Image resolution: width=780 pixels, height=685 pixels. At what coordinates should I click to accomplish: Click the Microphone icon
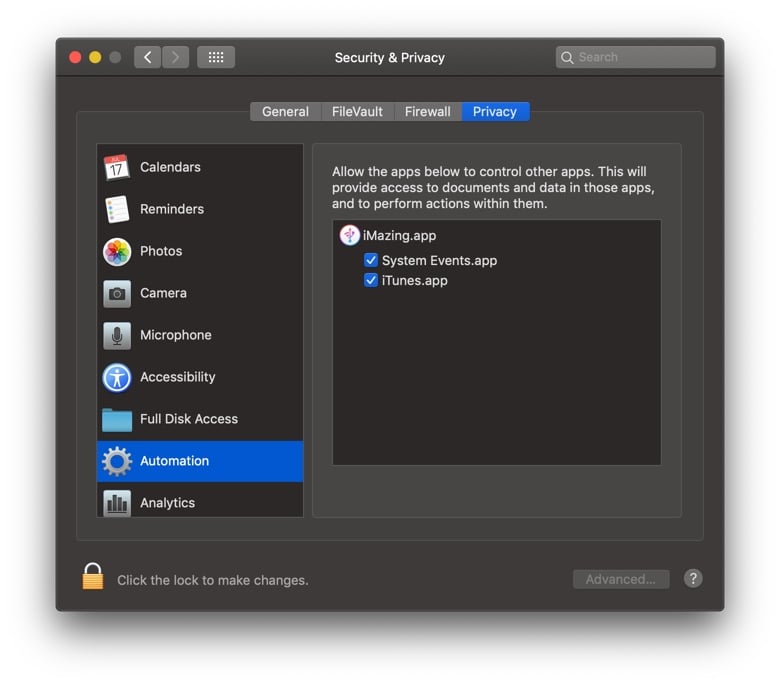(x=117, y=335)
